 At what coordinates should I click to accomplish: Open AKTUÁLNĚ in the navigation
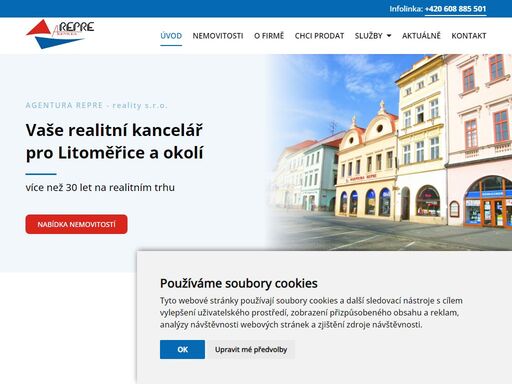[421, 36]
